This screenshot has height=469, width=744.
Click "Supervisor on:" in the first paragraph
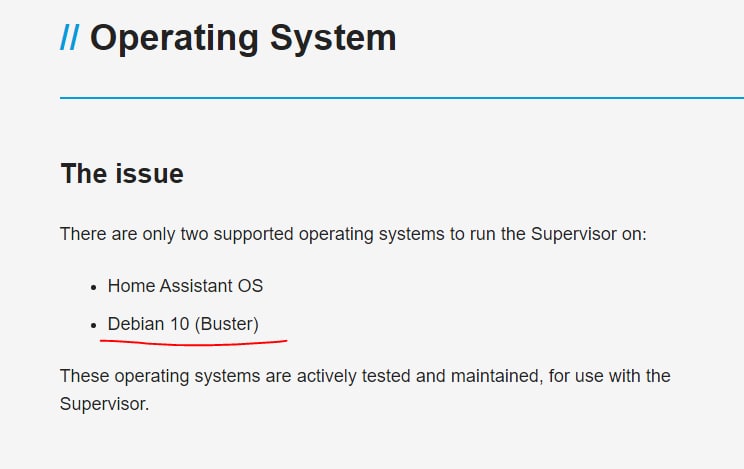coord(591,234)
